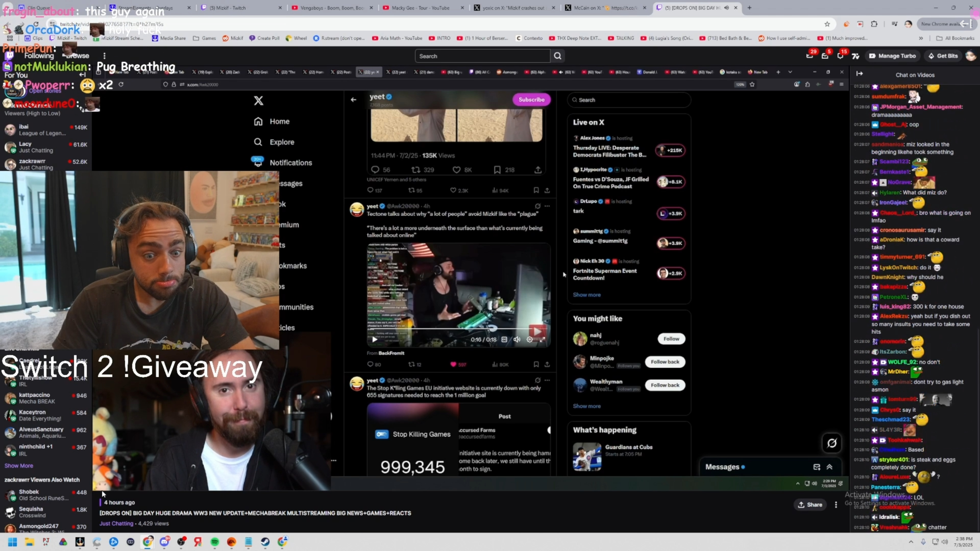Open Media Share bookmark
This screenshot has height=551, width=980.
169,38
